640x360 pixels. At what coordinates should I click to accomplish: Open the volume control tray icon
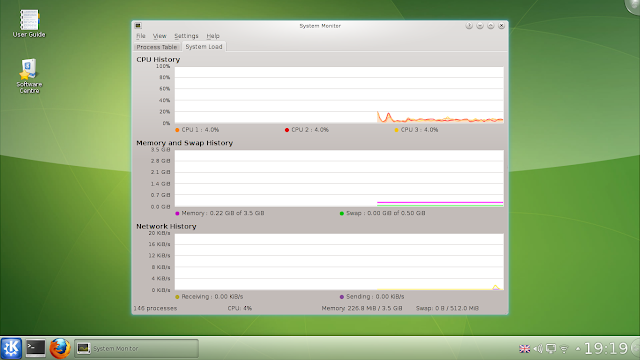pyautogui.click(x=538, y=349)
